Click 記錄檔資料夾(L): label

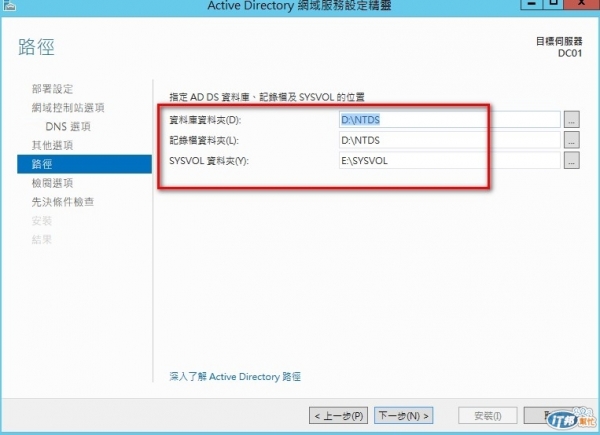click(204, 141)
